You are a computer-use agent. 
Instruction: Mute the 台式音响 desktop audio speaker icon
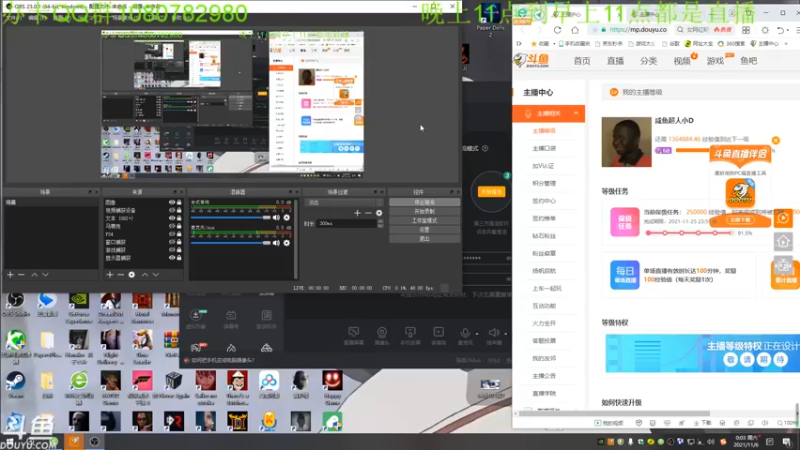pyautogui.click(x=276, y=217)
